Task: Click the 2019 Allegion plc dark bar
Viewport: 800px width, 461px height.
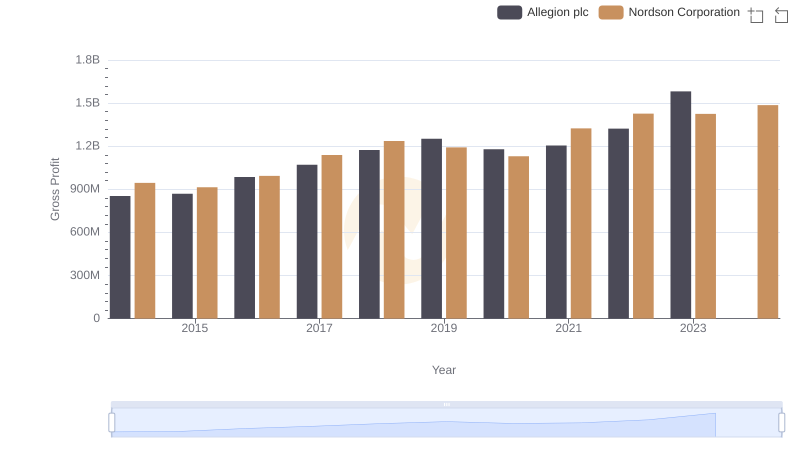Action: 432,228
